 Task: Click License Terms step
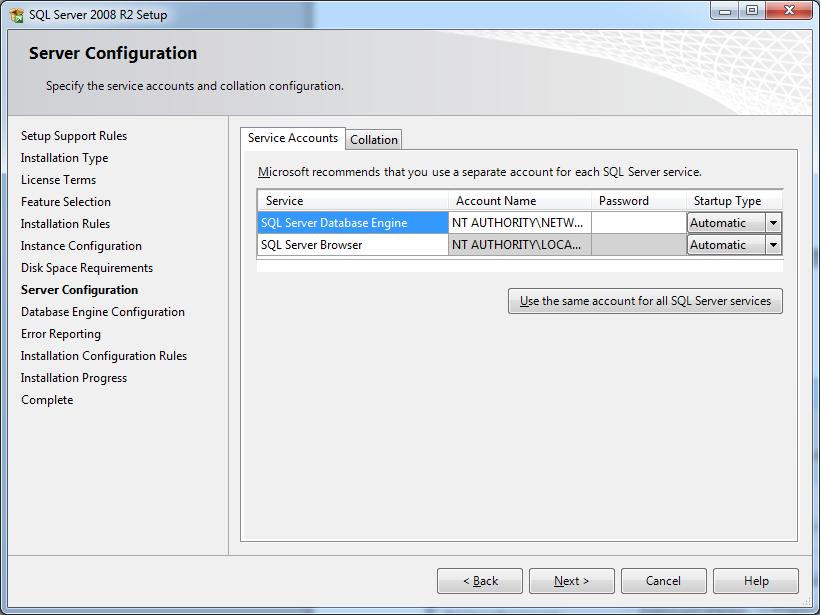point(59,180)
